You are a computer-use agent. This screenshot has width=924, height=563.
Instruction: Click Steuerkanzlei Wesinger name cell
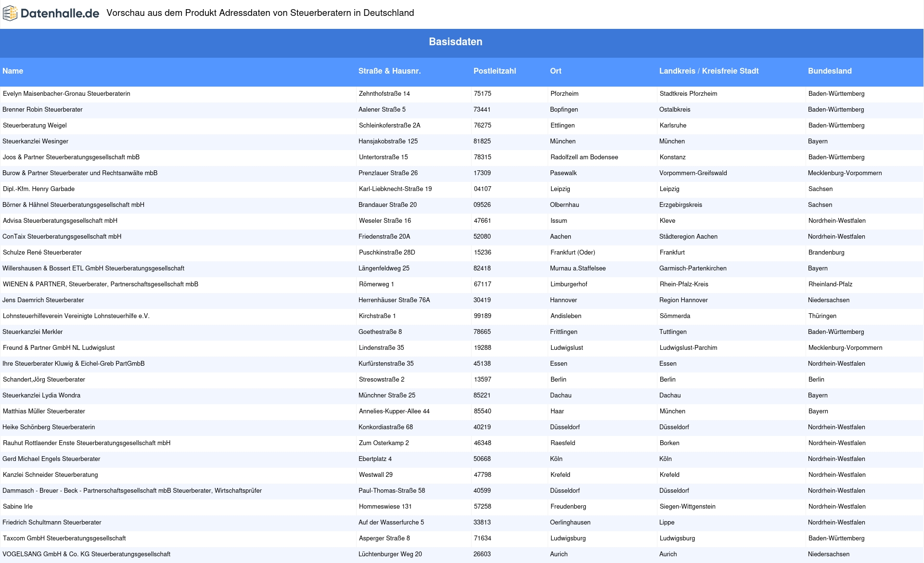click(x=35, y=141)
